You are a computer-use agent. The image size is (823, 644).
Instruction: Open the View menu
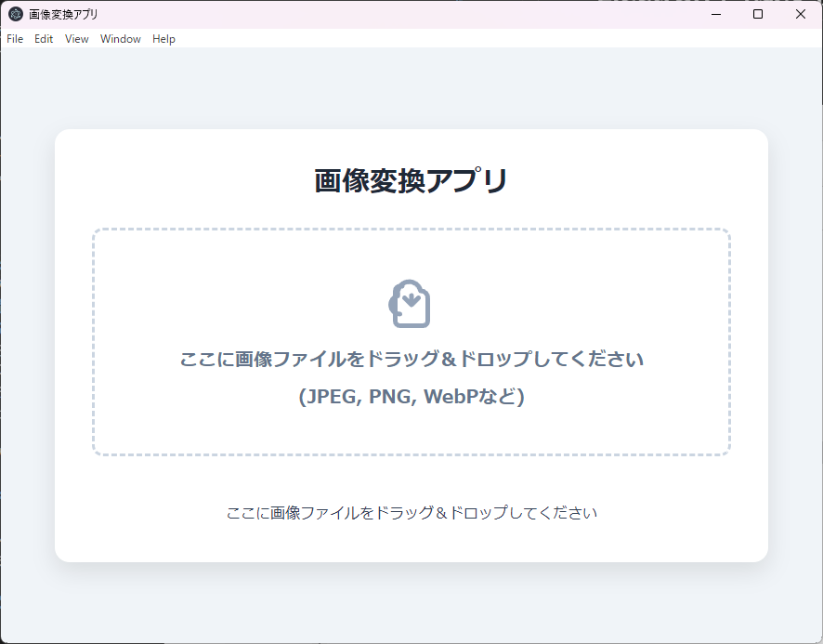[76, 39]
